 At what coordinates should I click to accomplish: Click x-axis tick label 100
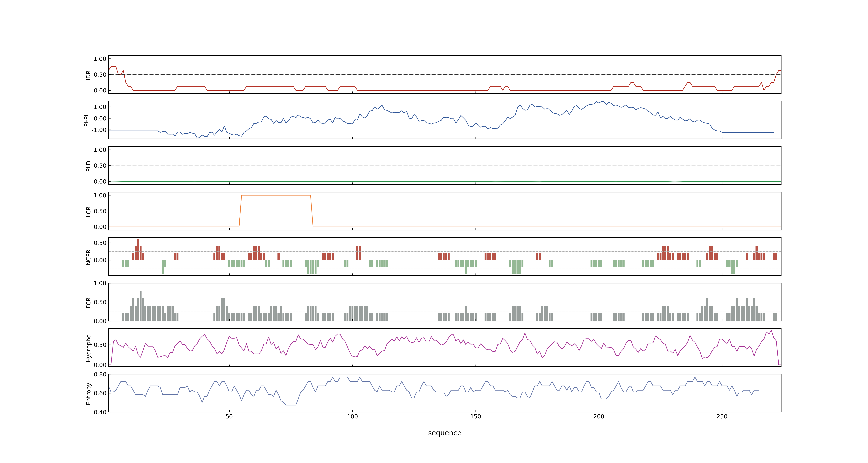pyautogui.click(x=352, y=416)
